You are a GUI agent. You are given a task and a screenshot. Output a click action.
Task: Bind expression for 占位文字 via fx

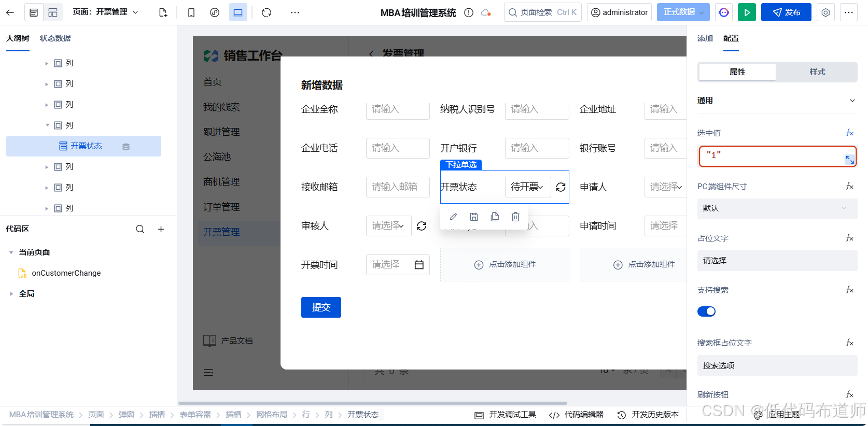[850, 238]
